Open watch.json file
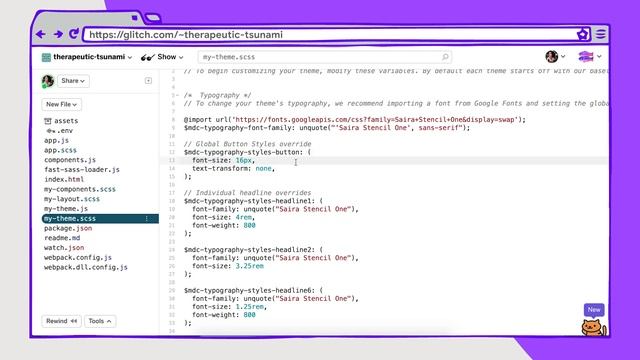Viewport: 640px width, 360px height. (64, 248)
